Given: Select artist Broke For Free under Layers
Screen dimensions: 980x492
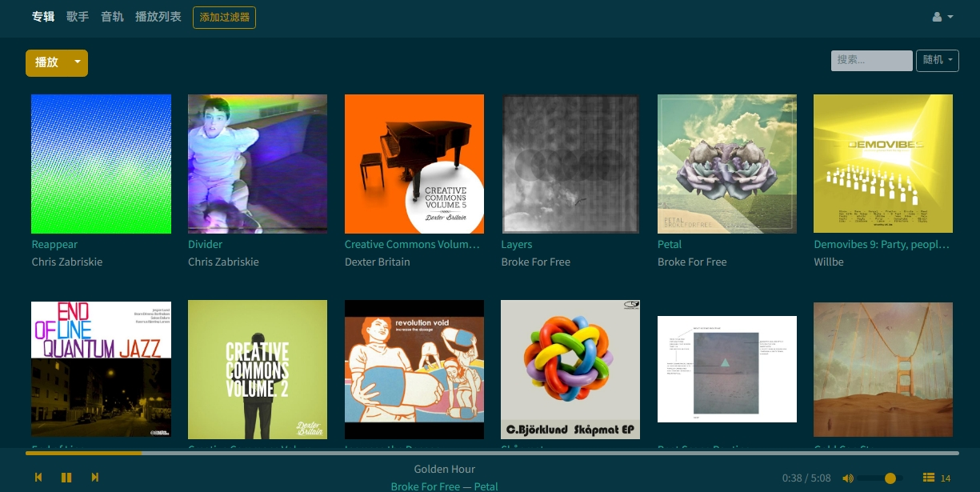Looking at the screenshot, I should [x=536, y=262].
